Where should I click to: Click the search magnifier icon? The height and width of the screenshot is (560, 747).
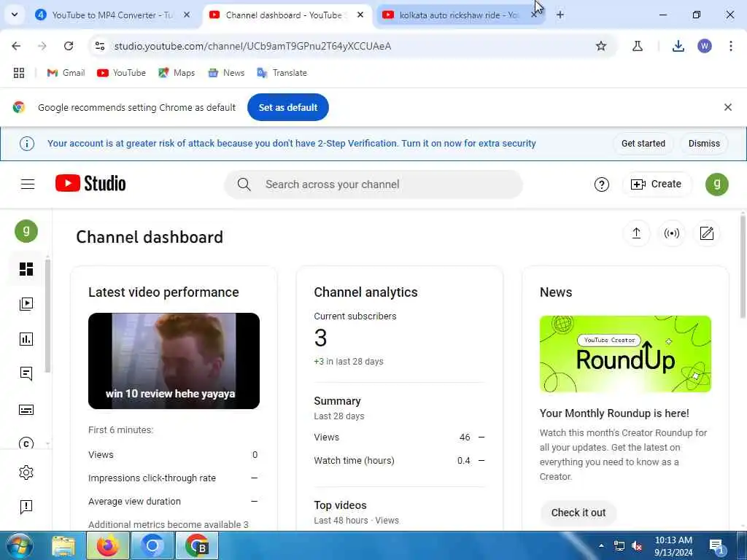[244, 184]
